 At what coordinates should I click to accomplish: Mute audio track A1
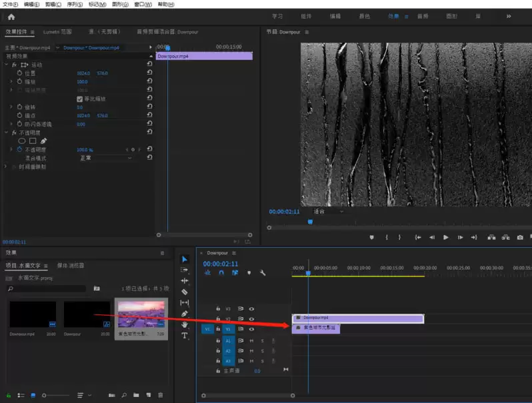tap(251, 340)
